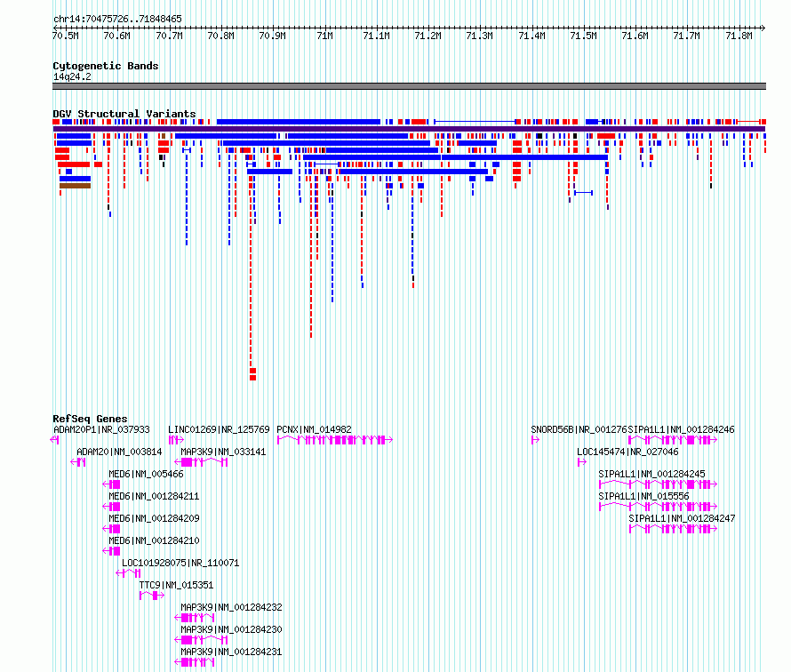Click the 71.6M ruler tick label

pyautogui.click(x=635, y=36)
